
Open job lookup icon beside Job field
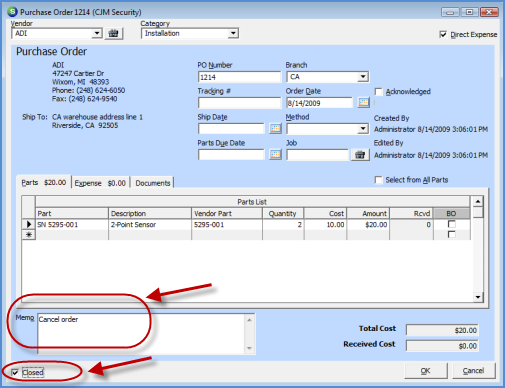360,155
